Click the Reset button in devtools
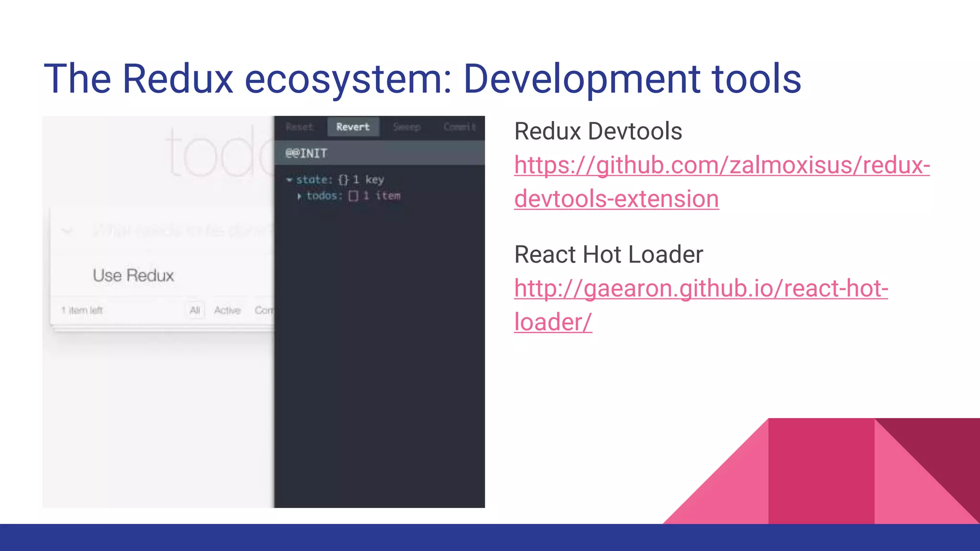Image resolution: width=980 pixels, height=551 pixels. (299, 127)
